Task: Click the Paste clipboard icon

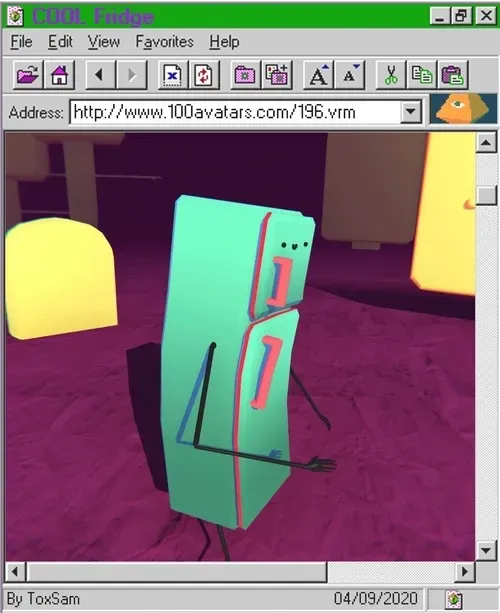Action: click(453, 75)
